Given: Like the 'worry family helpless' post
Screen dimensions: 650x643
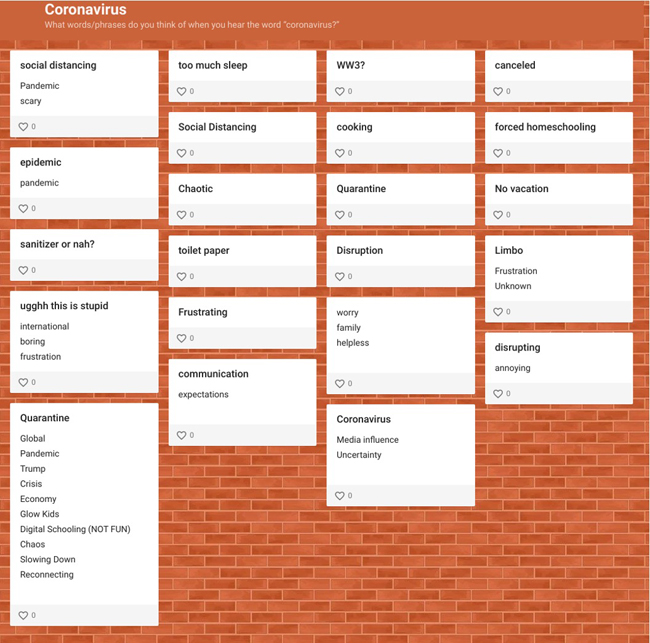Looking at the screenshot, I should pyautogui.click(x=340, y=383).
